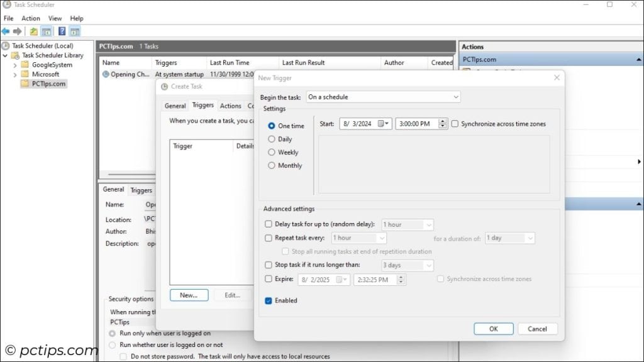Uncheck the Enabled checkbox
Viewport: 644px width, 362px height.
coord(268,300)
